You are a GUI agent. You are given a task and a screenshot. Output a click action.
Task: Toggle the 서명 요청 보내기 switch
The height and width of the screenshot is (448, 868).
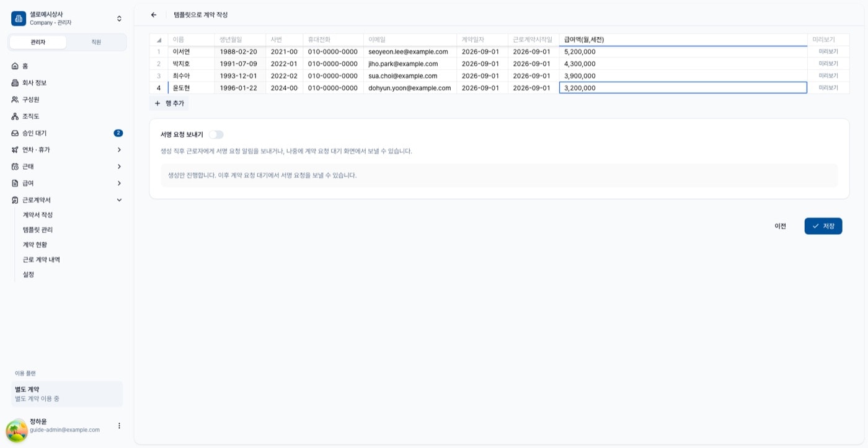216,134
